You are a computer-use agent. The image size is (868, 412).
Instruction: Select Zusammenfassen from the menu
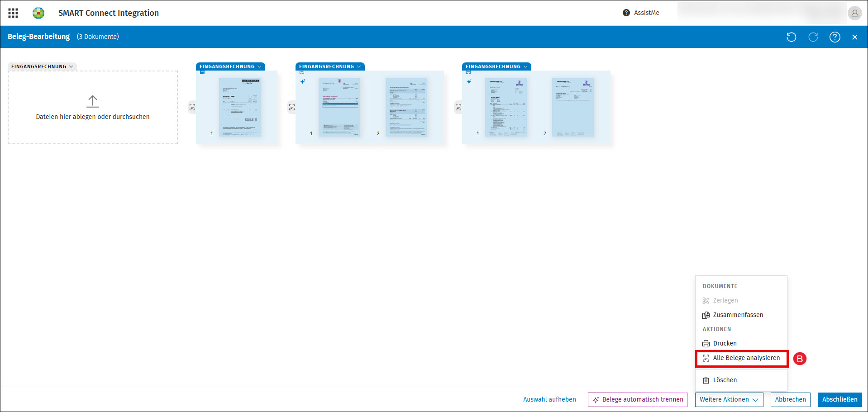pyautogui.click(x=741, y=315)
